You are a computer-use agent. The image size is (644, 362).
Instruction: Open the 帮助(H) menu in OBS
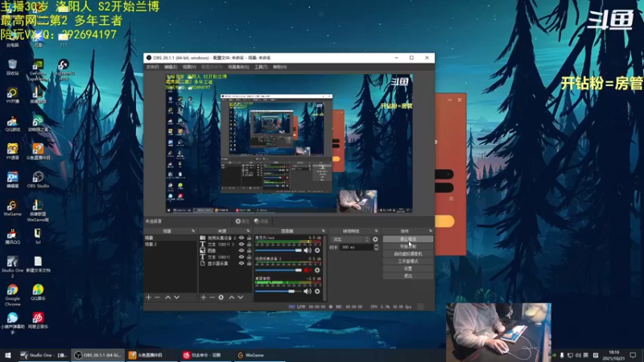tap(279, 67)
